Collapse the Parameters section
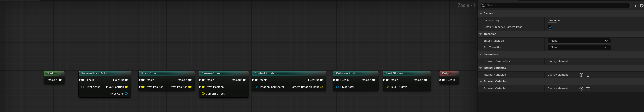The image size is (644, 112). coord(481,54)
